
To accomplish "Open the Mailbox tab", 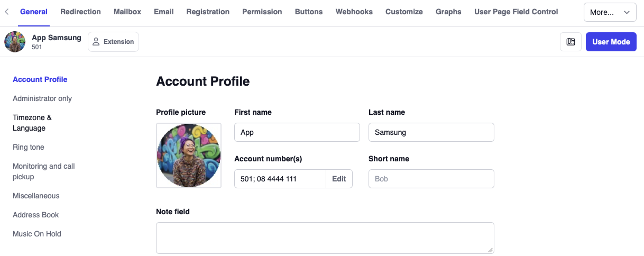I will pos(127,12).
